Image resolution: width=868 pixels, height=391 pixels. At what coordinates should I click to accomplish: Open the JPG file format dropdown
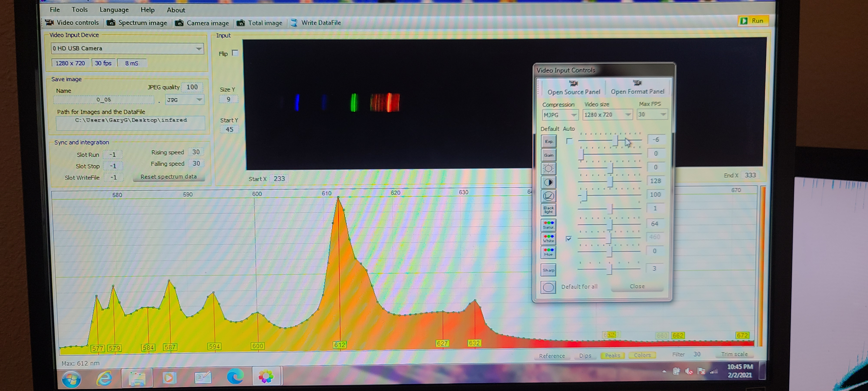point(199,100)
